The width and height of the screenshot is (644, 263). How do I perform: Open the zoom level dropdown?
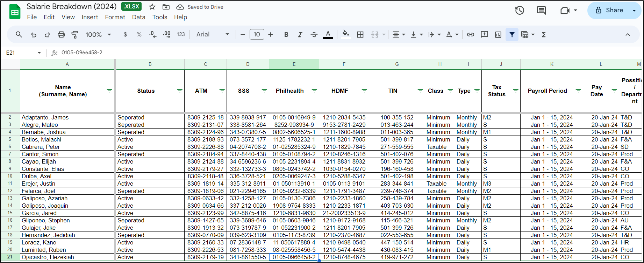pyautogui.click(x=98, y=34)
